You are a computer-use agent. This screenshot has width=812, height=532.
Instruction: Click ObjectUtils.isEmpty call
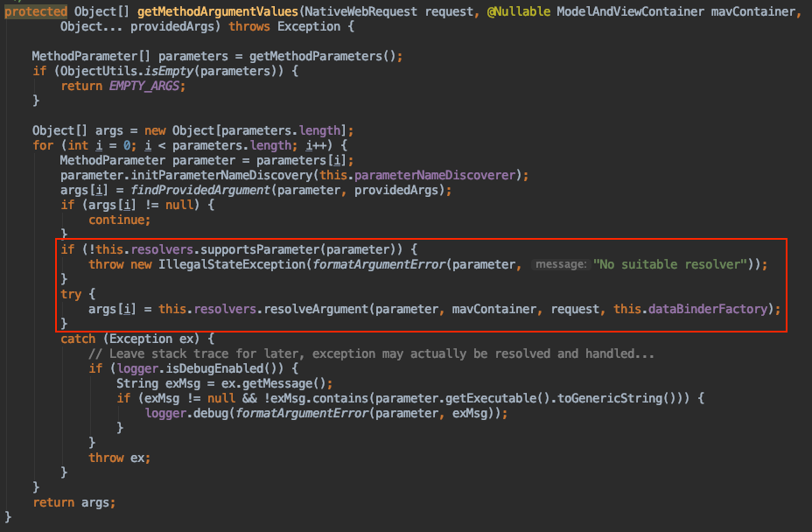pyautogui.click(x=126, y=71)
